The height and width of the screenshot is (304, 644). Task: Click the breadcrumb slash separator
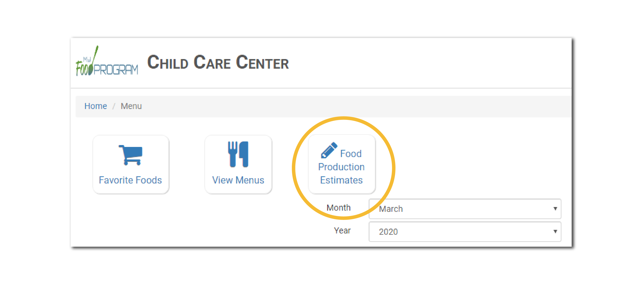click(114, 106)
